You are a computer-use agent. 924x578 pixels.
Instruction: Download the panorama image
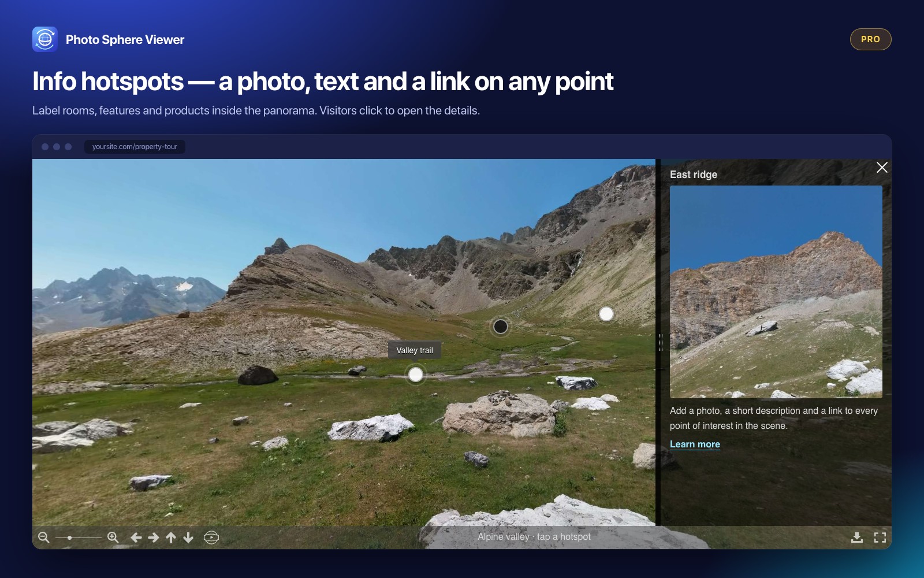857,538
